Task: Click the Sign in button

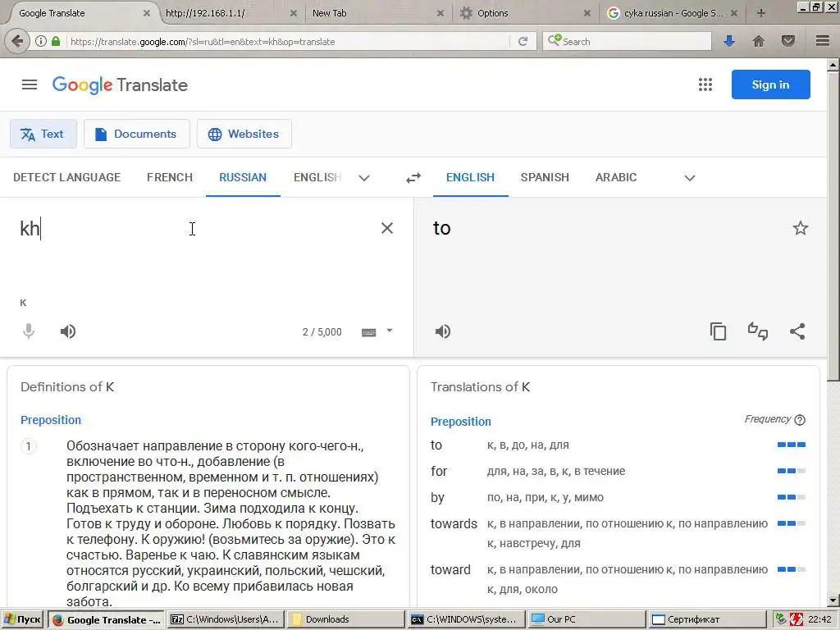Action: click(770, 84)
